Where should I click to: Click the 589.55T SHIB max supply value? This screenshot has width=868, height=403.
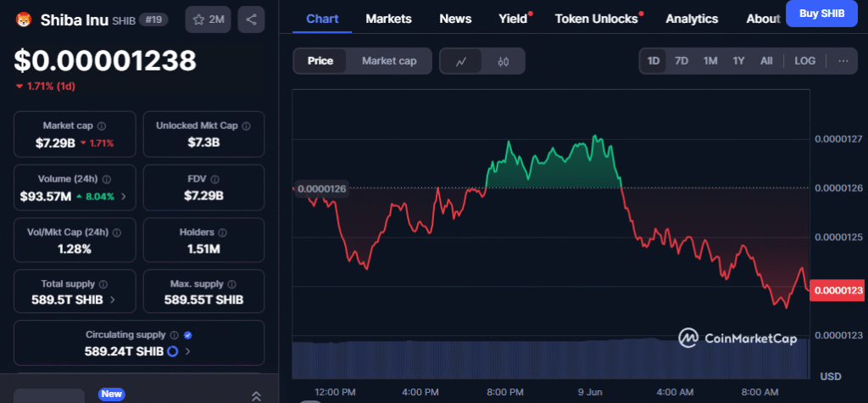pos(203,299)
